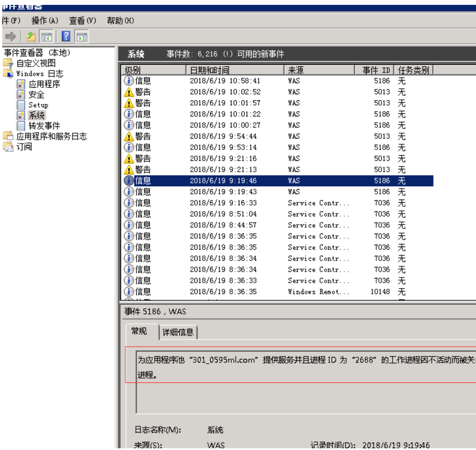Open the 安全 log in tree
Image resolution: width=476 pixels, height=450 pixels.
click(x=36, y=95)
